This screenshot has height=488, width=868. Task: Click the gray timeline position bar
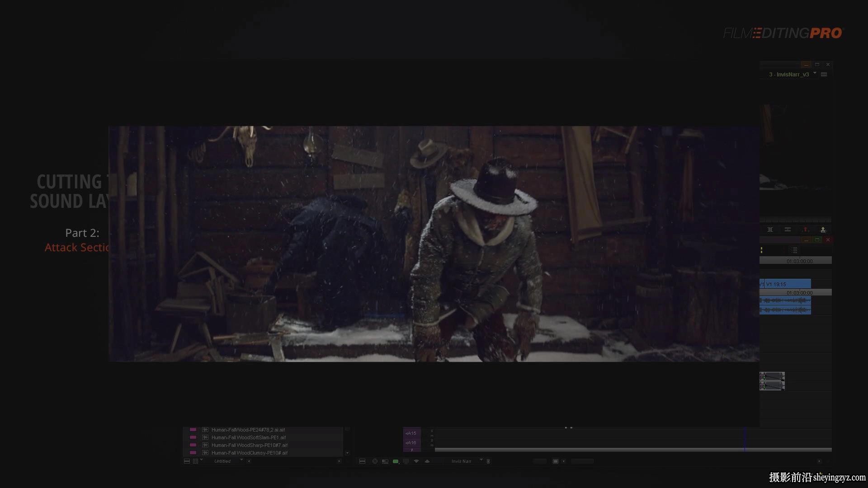click(633, 450)
